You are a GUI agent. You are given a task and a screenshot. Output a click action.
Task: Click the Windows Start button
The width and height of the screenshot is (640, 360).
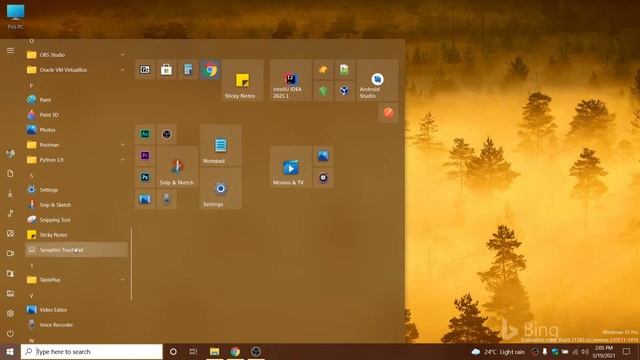10,351
